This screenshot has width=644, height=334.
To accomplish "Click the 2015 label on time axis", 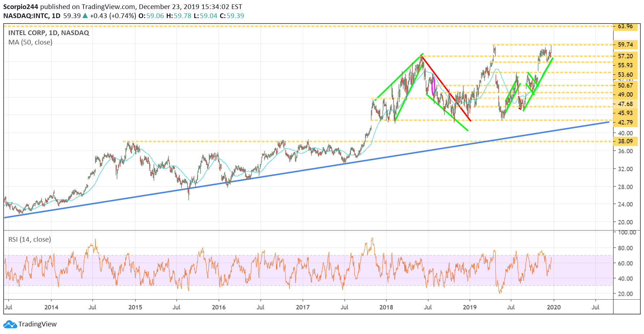I will tap(135, 307).
